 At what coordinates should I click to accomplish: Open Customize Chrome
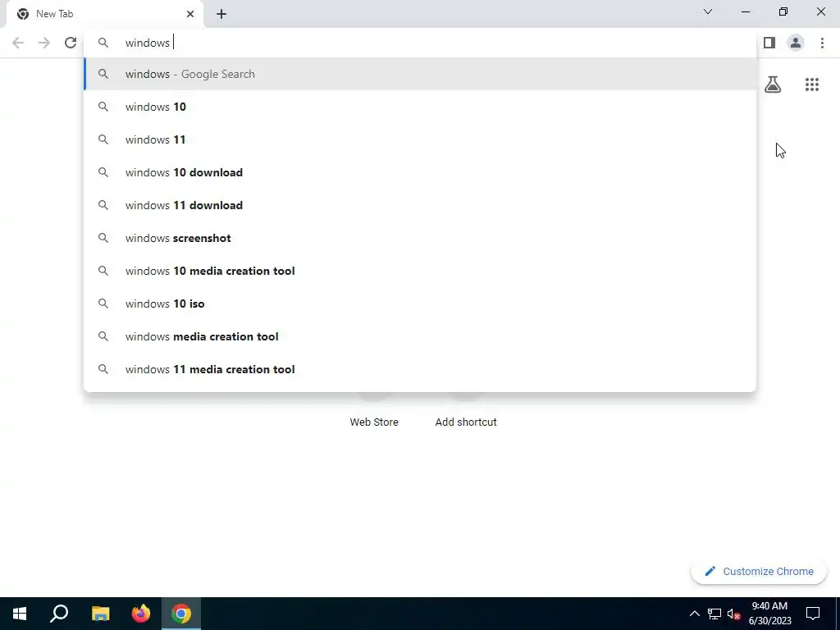click(759, 571)
